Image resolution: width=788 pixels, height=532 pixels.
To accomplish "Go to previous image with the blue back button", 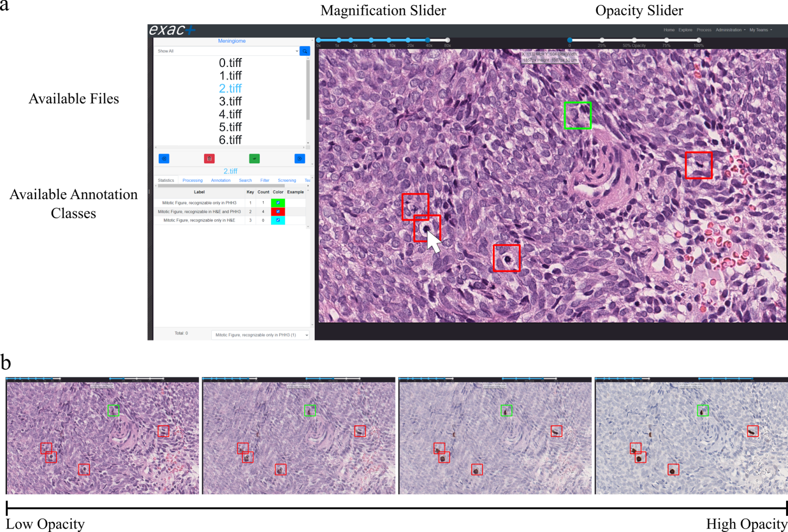I will [x=164, y=159].
